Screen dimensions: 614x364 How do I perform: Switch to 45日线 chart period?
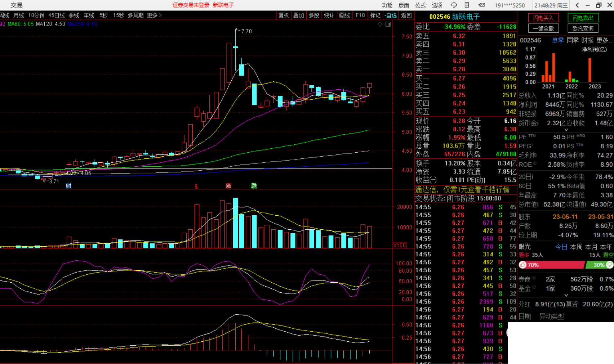(x=57, y=15)
